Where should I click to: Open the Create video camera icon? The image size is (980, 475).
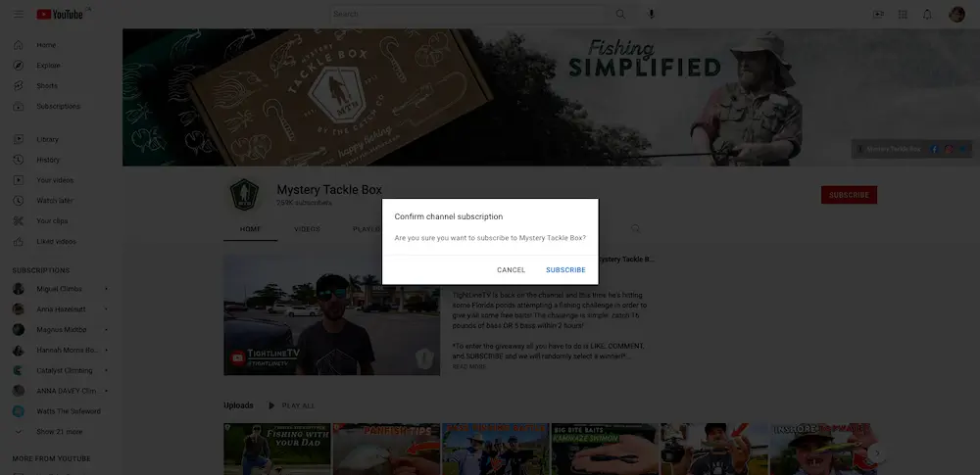click(x=878, y=14)
